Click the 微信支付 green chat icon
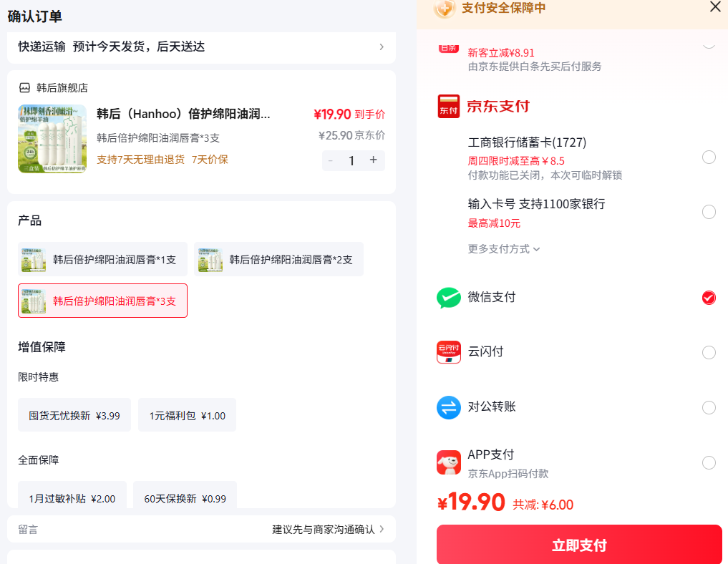This screenshot has height=564, width=728. pos(449,298)
